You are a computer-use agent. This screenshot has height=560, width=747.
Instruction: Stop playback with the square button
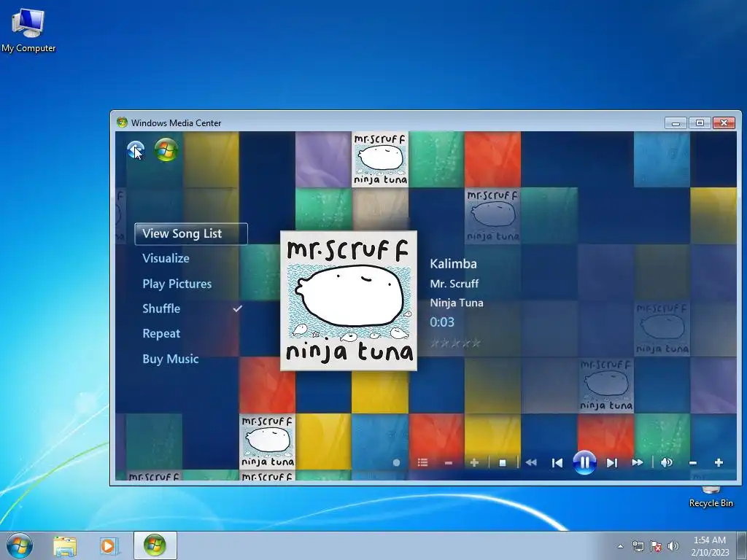[x=502, y=463]
